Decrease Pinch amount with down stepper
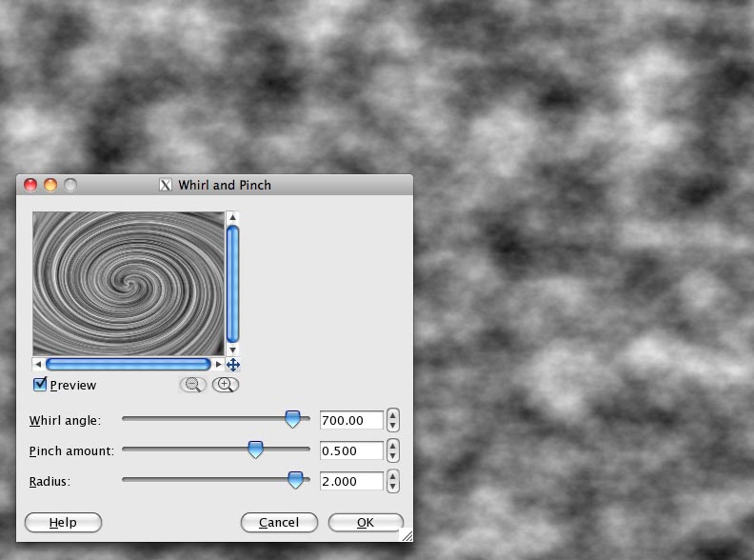754x560 pixels. coord(393,456)
